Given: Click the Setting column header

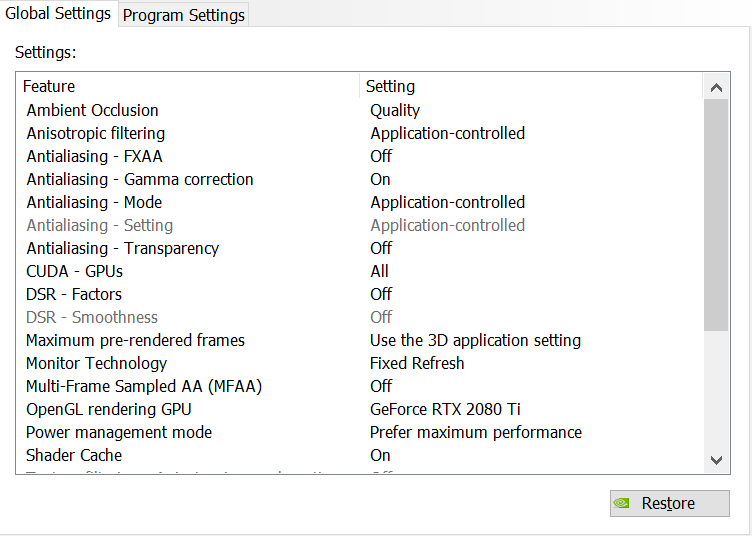Looking at the screenshot, I should (531, 86).
